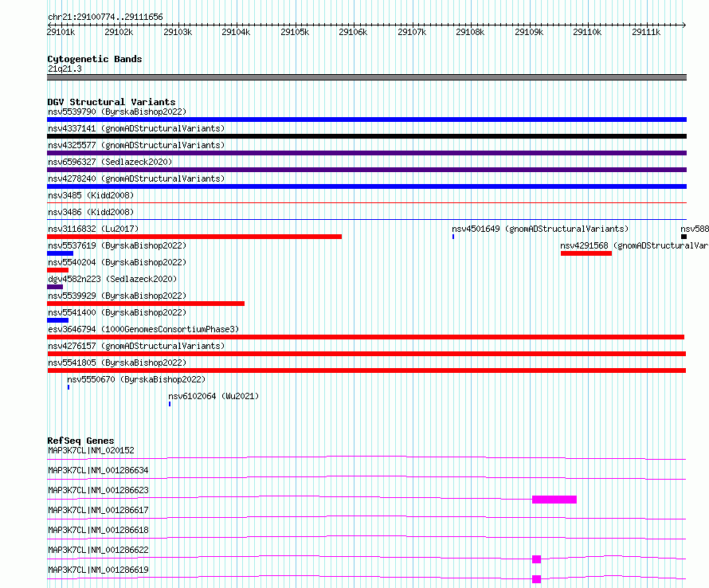The image size is (709, 588).
Task: Open the MAP3K7CL|NM_001286623 transcript label
Action: click(x=98, y=490)
